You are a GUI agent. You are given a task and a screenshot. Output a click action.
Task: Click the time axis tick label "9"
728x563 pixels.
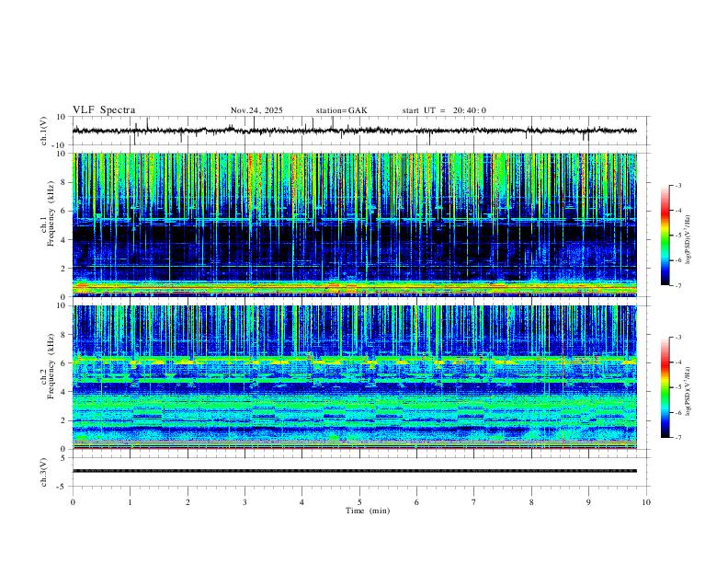point(588,502)
